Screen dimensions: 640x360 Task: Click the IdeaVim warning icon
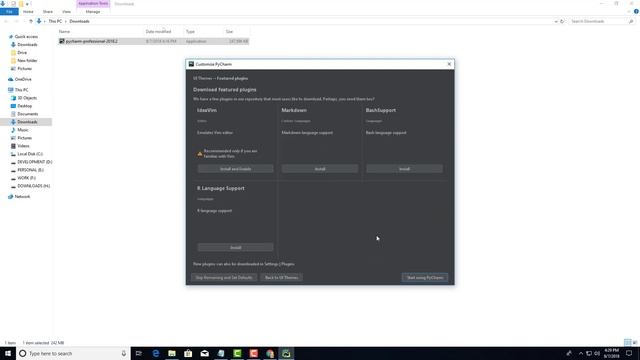point(200,153)
